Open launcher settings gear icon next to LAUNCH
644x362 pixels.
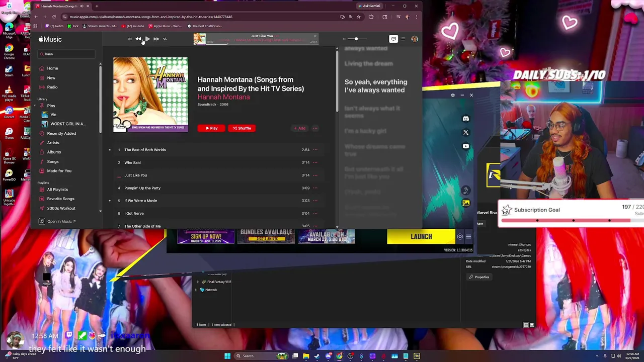pos(460,237)
